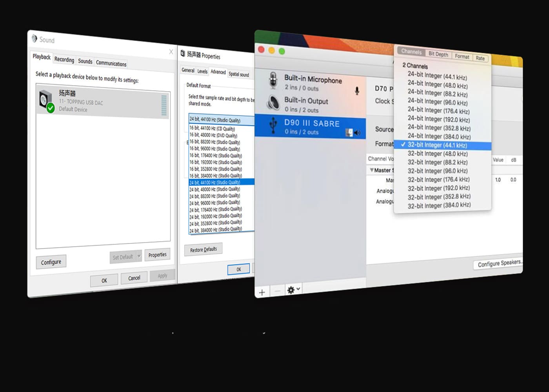Image resolution: width=549 pixels, height=392 pixels.
Task: Switch to the Recording tab
Action: [x=64, y=60]
